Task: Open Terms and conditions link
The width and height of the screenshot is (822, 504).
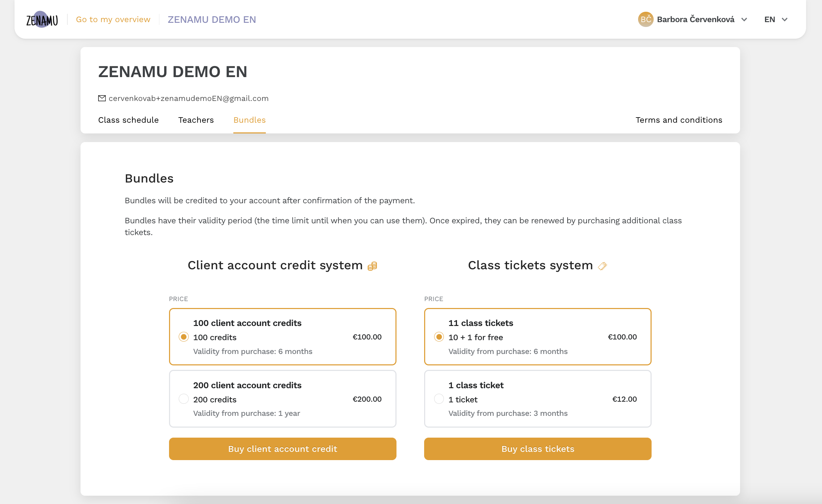Action: pos(679,120)
